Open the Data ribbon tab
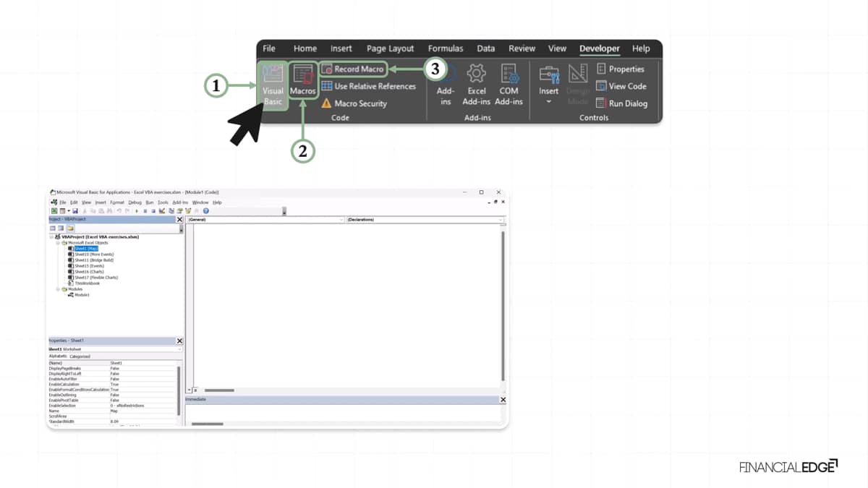Viewport: 868px width, 488px height. pos(485,48)
